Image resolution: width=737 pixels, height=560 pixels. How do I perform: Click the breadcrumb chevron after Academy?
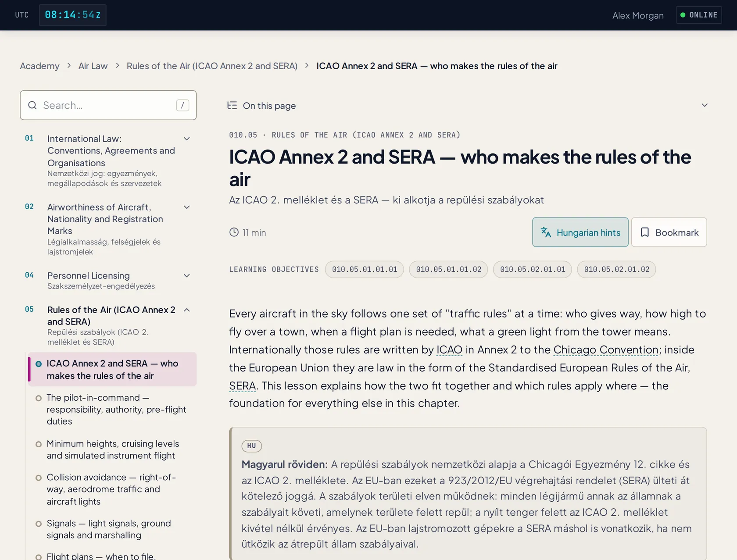[69, 66]
